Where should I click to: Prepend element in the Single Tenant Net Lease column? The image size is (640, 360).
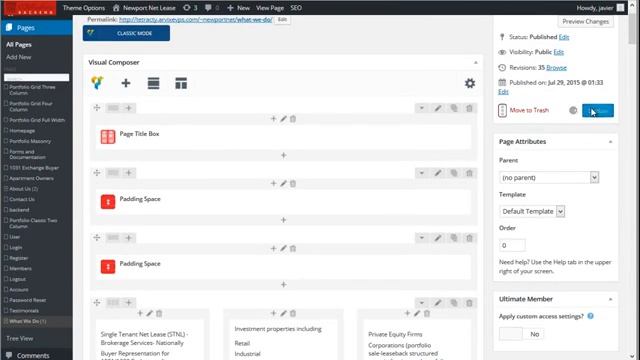(140, 313)
